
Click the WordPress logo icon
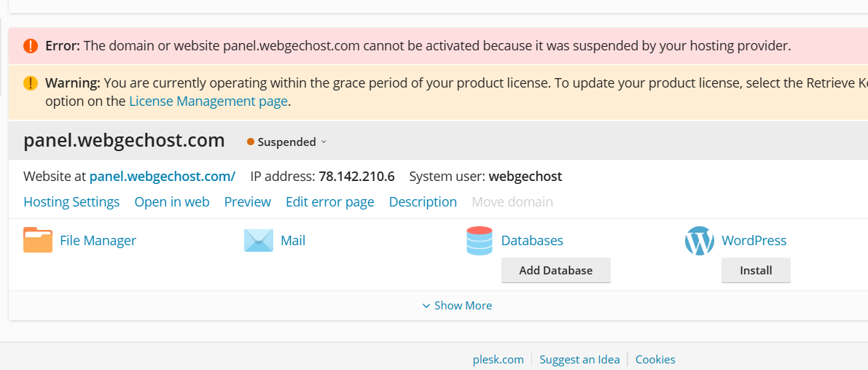[x=700, y=241]
